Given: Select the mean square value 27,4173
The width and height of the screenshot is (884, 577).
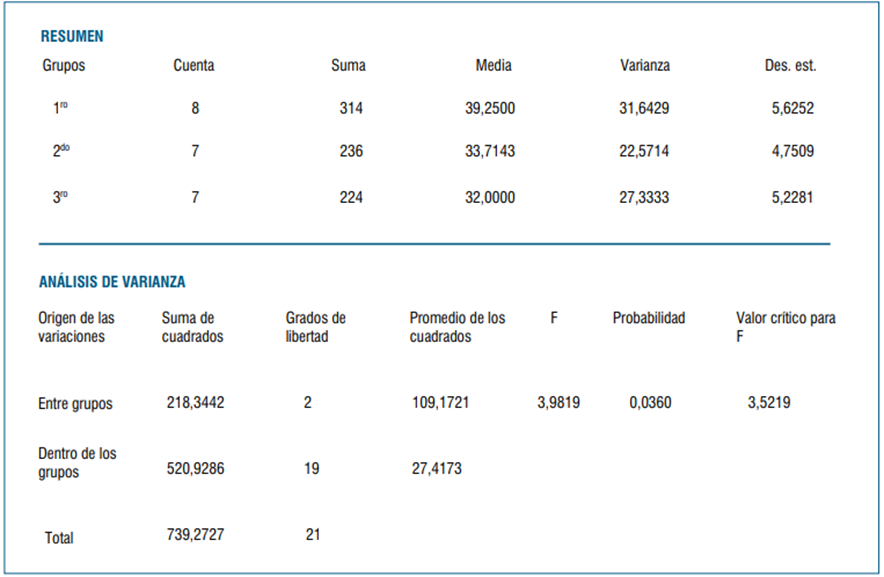Looking at the screenshot, I should 437,468.
